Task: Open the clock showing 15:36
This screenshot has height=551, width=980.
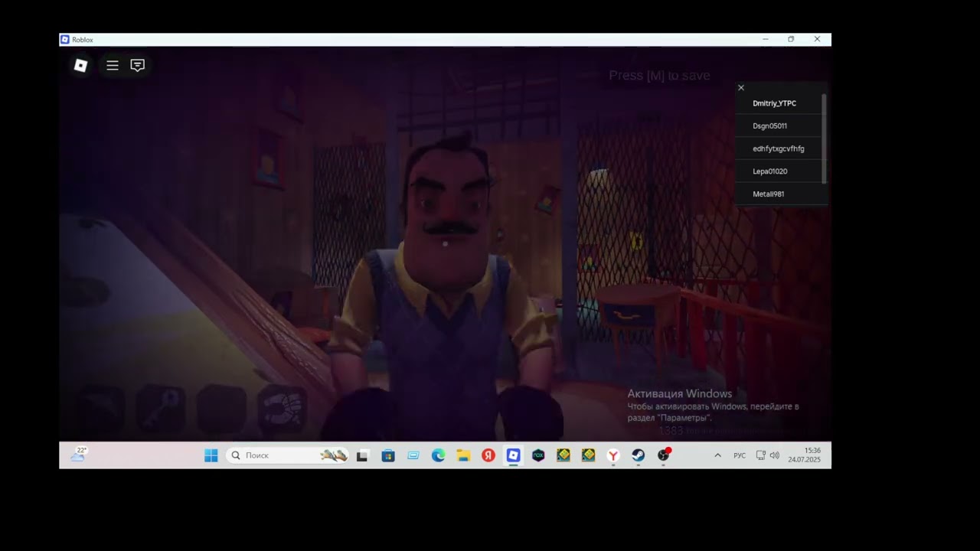Action: pos(805,455)
